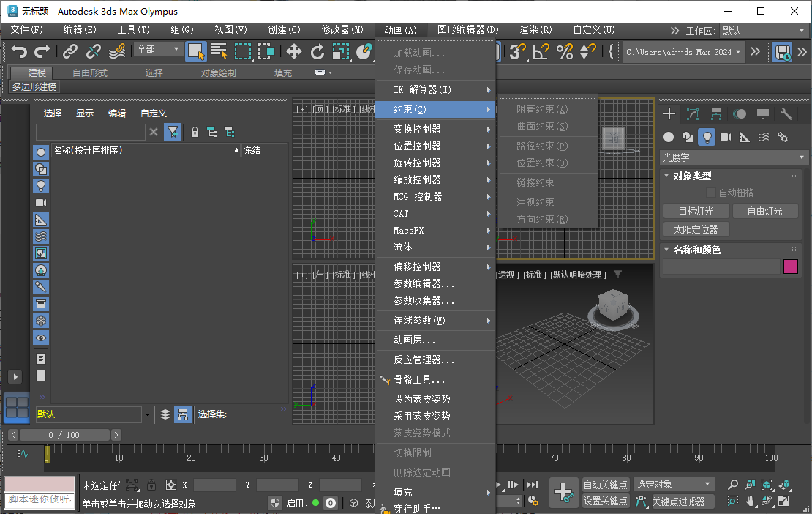Open the 渲染(R) menu
Image resolution: width=812 pixels, height=514 pixels.
[535, 29]
